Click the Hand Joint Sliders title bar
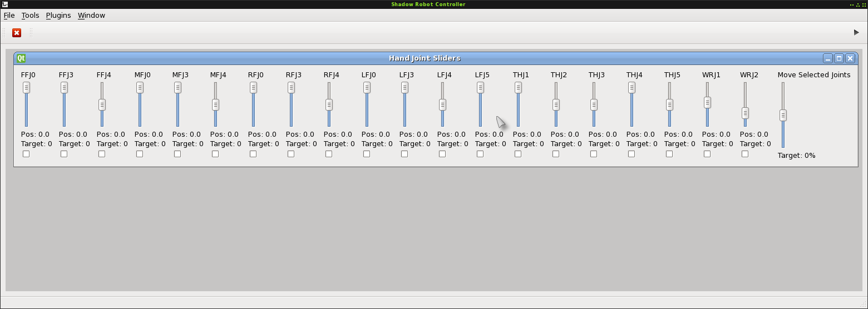 pos(424,58)
